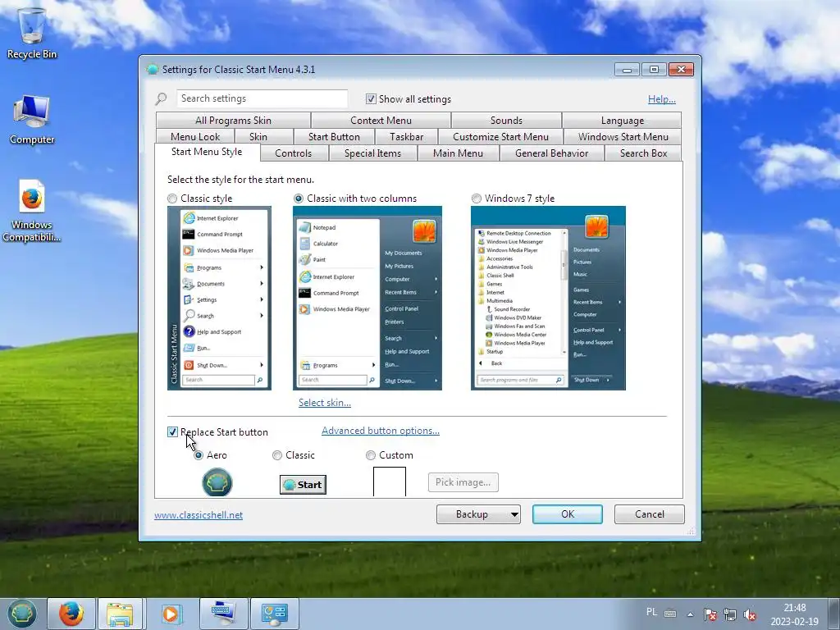Select the Windows 7 style radio button
The width and height of the screenshot is (840, 630).
click(477, 199)
